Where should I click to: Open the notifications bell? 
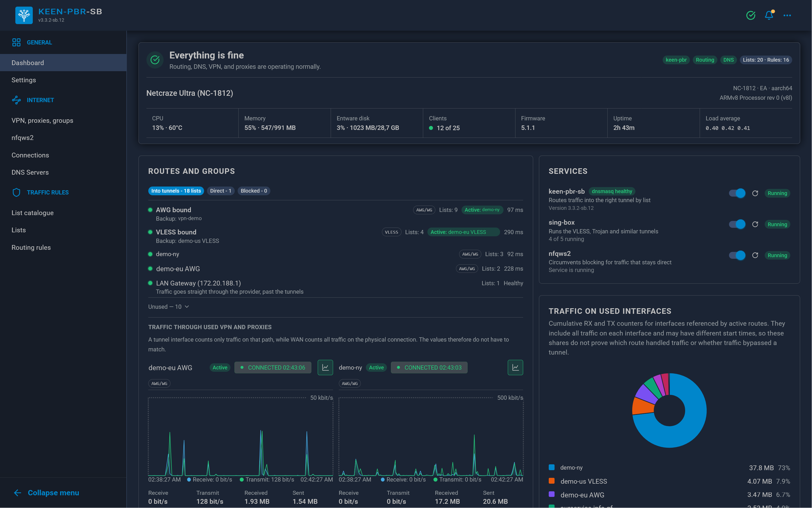click(x=769, y=15)
